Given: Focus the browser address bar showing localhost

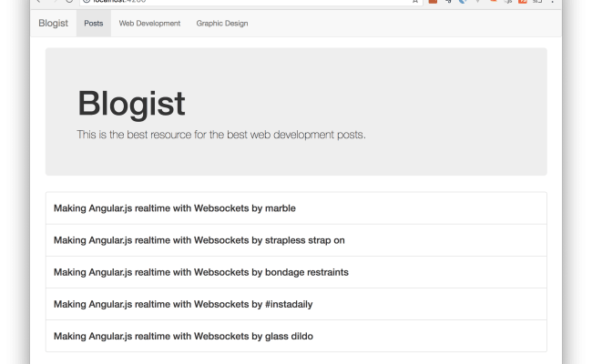Looking at the screenshot, I should pyautogui.click(x=251, y=2).
